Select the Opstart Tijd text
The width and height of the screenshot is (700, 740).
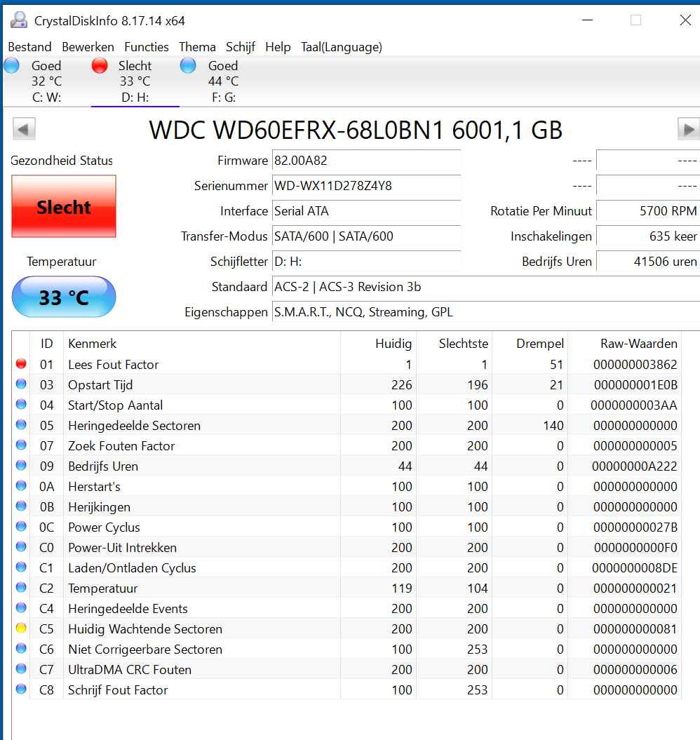click(100, 385)
